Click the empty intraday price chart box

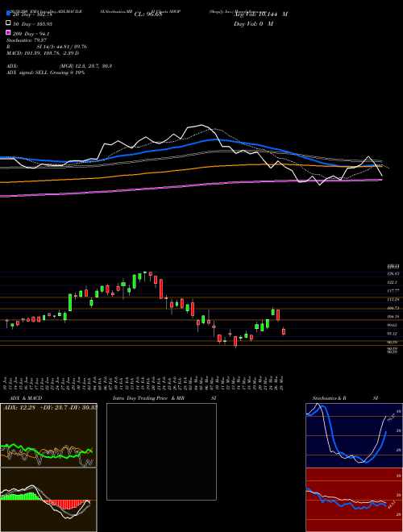point(161,451)
